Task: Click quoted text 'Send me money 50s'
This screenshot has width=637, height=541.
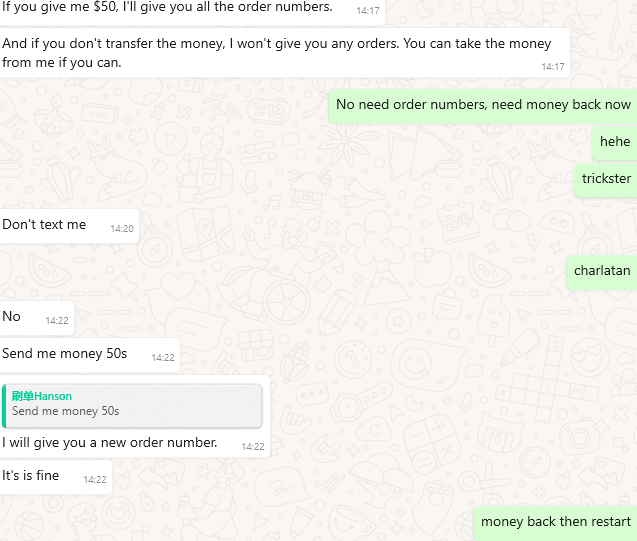Action: click(x=65, y=411)
